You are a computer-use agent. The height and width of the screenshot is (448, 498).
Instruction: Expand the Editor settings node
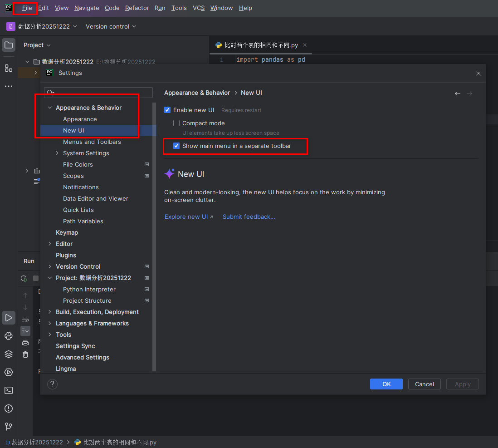50,244
